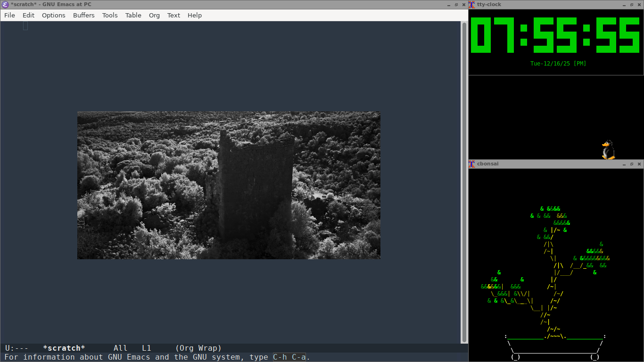Maximize the GNU Emacs window
The image size is (644, 362).
click(x=456, y=5)
